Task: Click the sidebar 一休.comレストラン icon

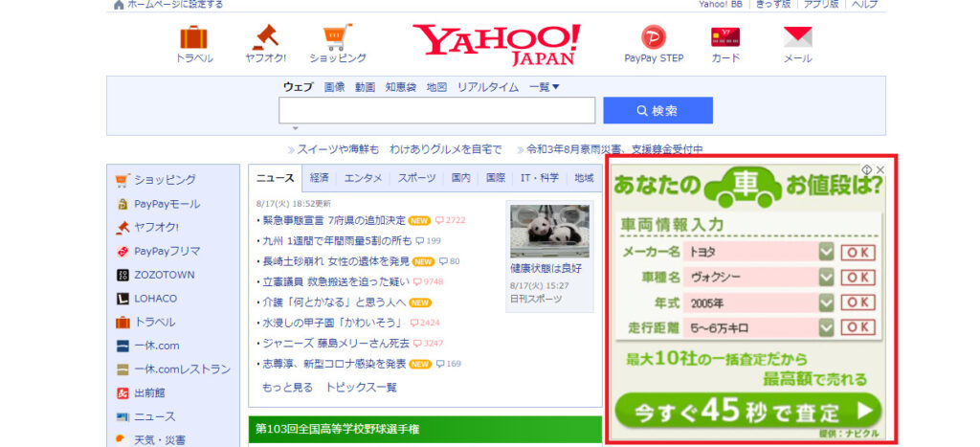Action: [122, 369]
